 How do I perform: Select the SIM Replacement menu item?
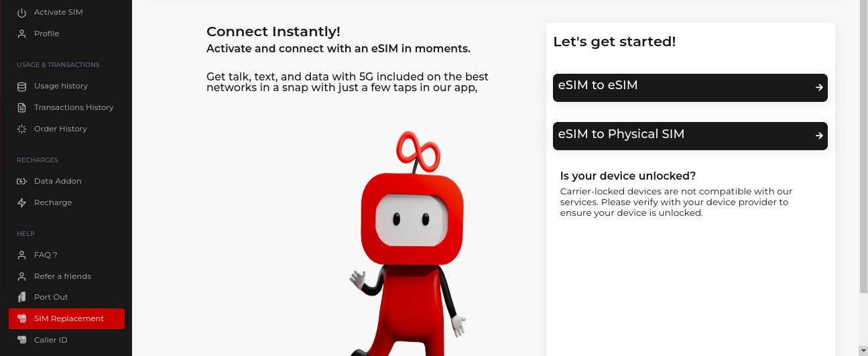pos(66,318)
